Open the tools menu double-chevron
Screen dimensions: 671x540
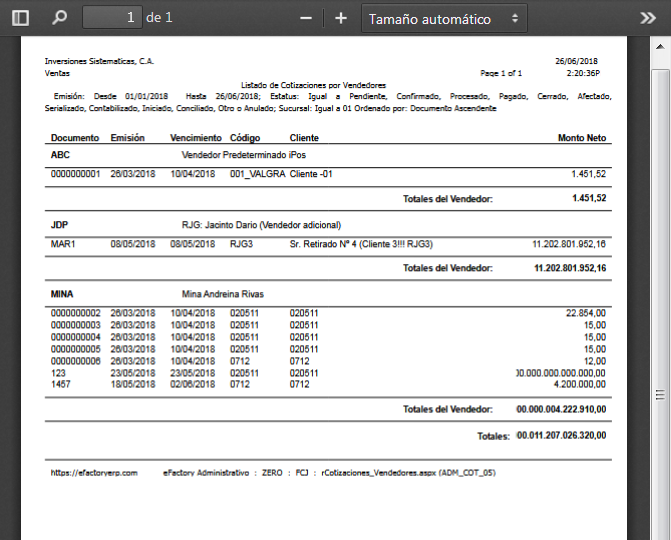(649, 18)
